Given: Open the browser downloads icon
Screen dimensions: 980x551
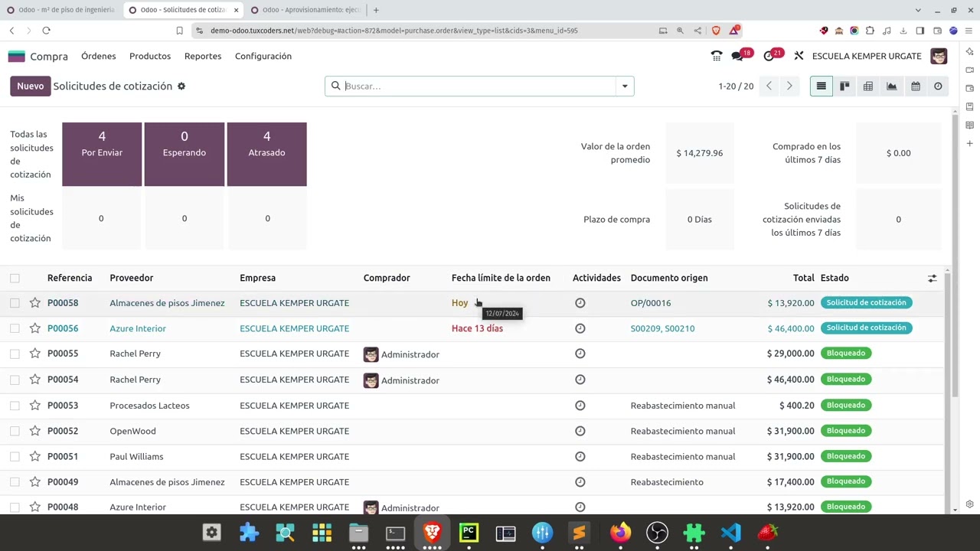Looking at the screenshot, I should click(x=903, y=31).
